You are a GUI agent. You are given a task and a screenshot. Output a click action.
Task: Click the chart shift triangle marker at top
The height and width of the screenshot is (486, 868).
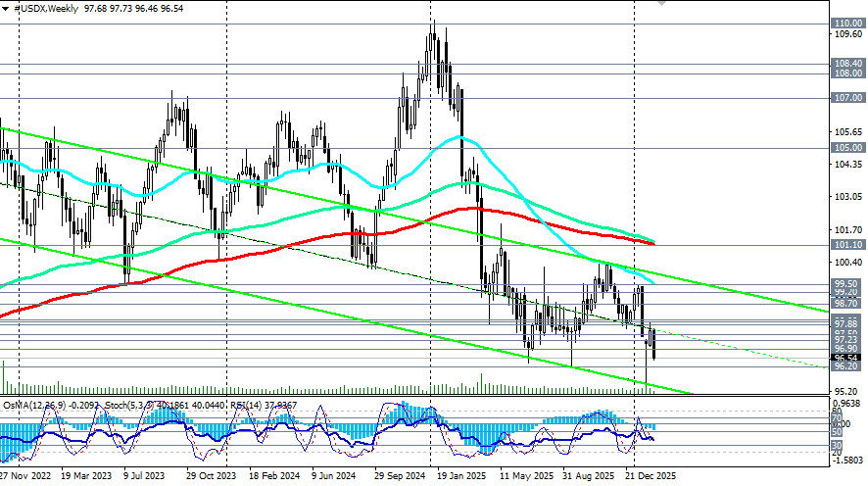pyautogui.click(x=661, y=3)
